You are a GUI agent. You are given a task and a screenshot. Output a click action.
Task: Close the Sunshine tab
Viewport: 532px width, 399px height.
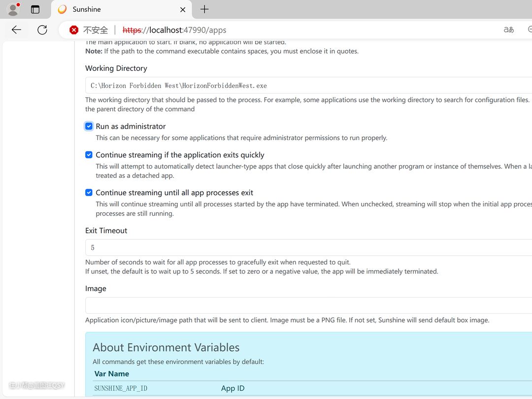pyautogui.click(x=183, y=9)
